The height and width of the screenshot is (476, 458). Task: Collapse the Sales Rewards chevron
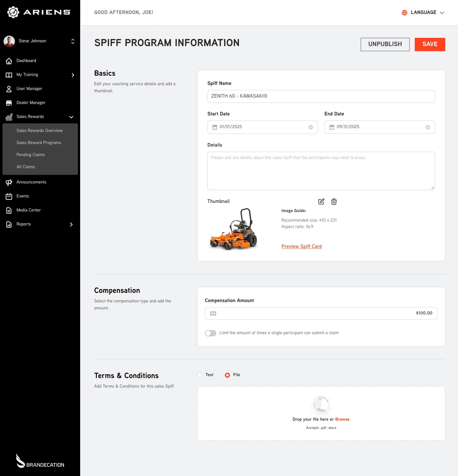point(71,117)
